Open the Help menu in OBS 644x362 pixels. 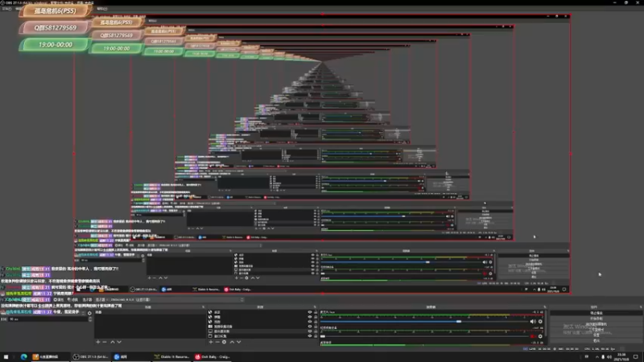tap(102, 8)
